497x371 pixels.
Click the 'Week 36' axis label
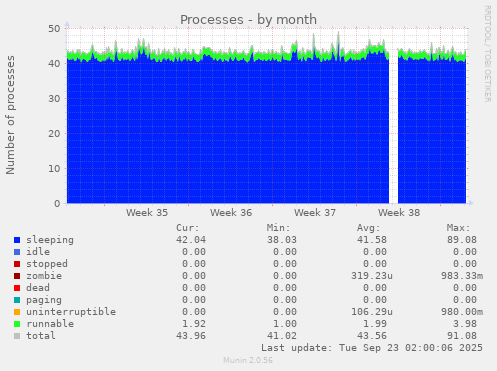pyautogui.click(x=231, y=213)
